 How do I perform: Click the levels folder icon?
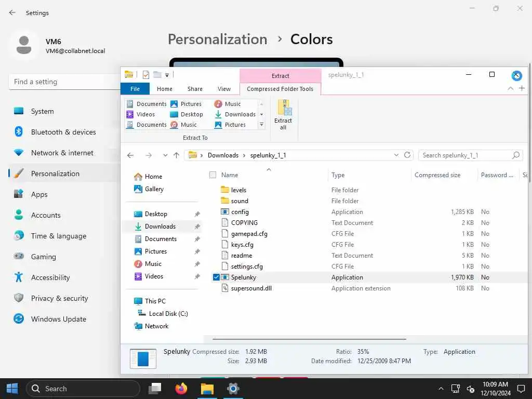click(x=224, y=190)
